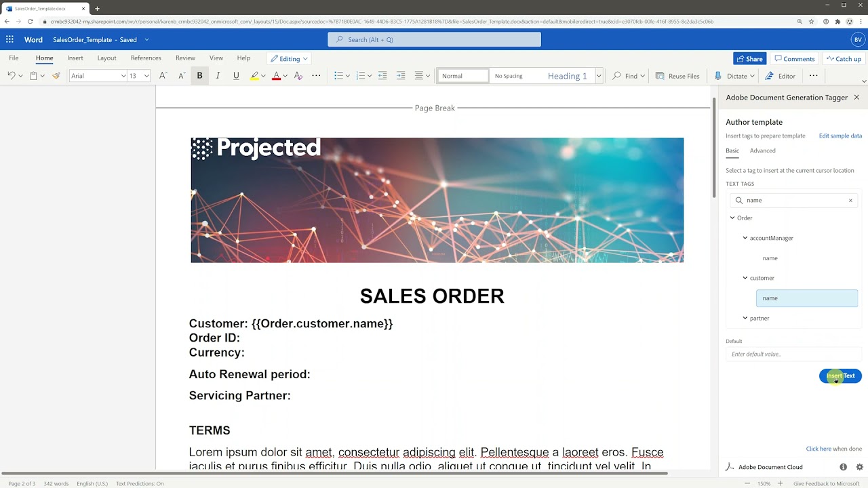
Task: Open the File menu
Action: [14, 58]
